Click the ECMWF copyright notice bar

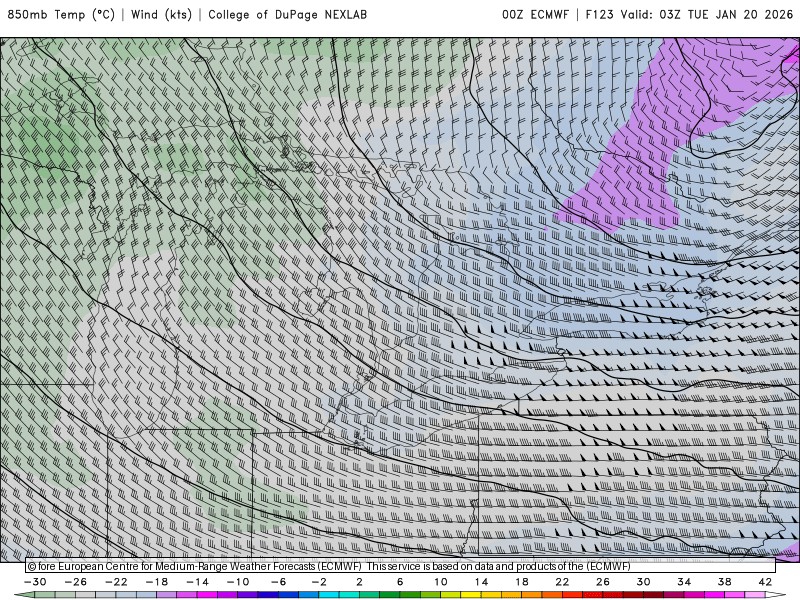(401, 566)
